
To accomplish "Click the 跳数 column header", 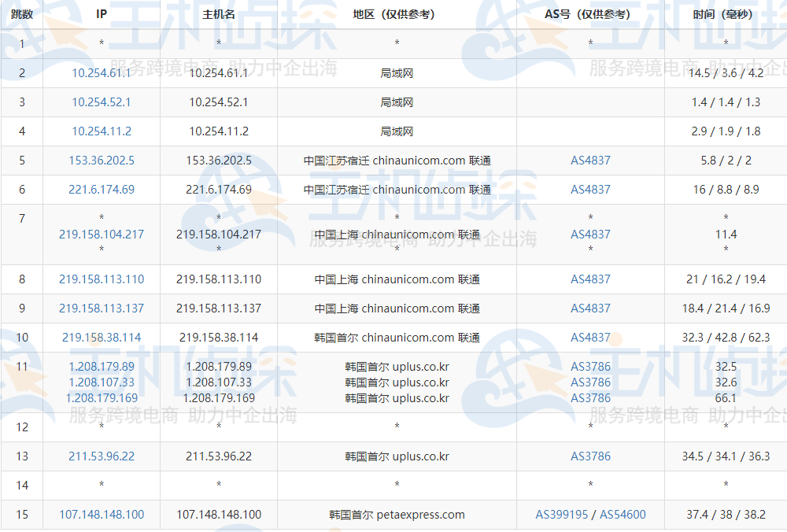I will coord(21,13).
